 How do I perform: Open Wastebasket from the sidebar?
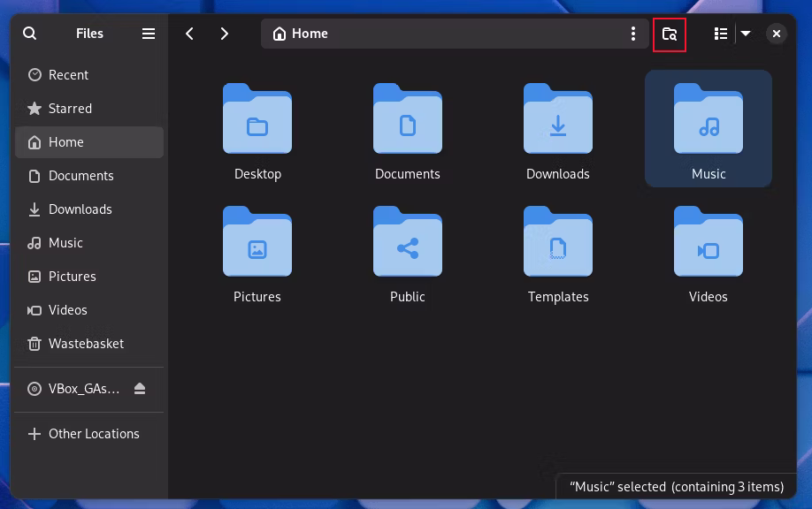tap(86, 344)
